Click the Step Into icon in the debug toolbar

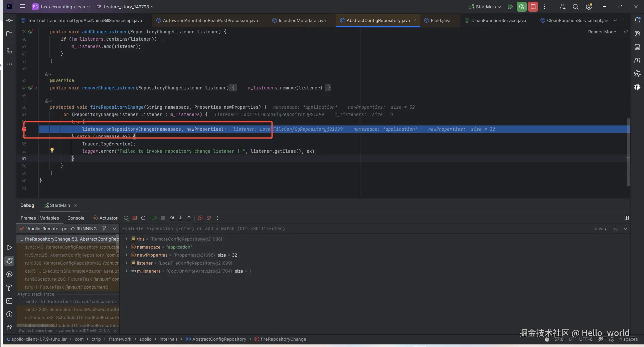coord(180,218)
